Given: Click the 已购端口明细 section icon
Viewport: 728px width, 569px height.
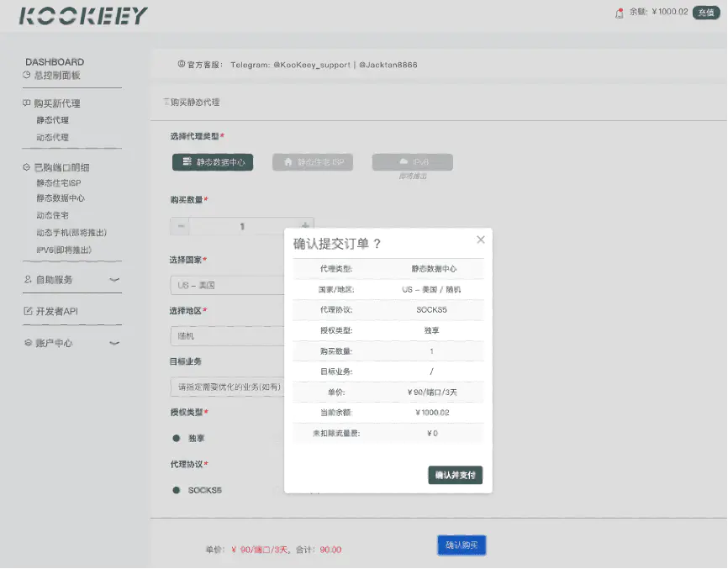Looking at the screenshot, I should tap(27, 167).
